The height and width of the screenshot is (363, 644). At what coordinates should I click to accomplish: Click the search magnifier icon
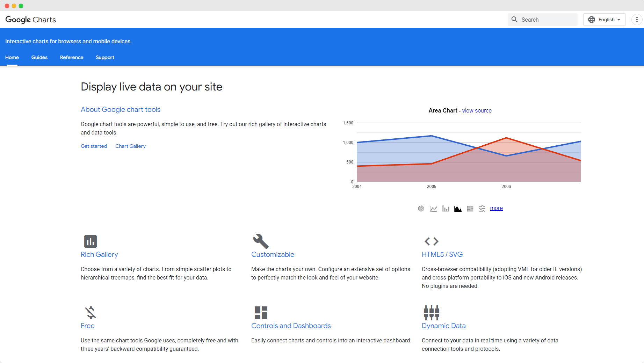(x=514, y=20)
